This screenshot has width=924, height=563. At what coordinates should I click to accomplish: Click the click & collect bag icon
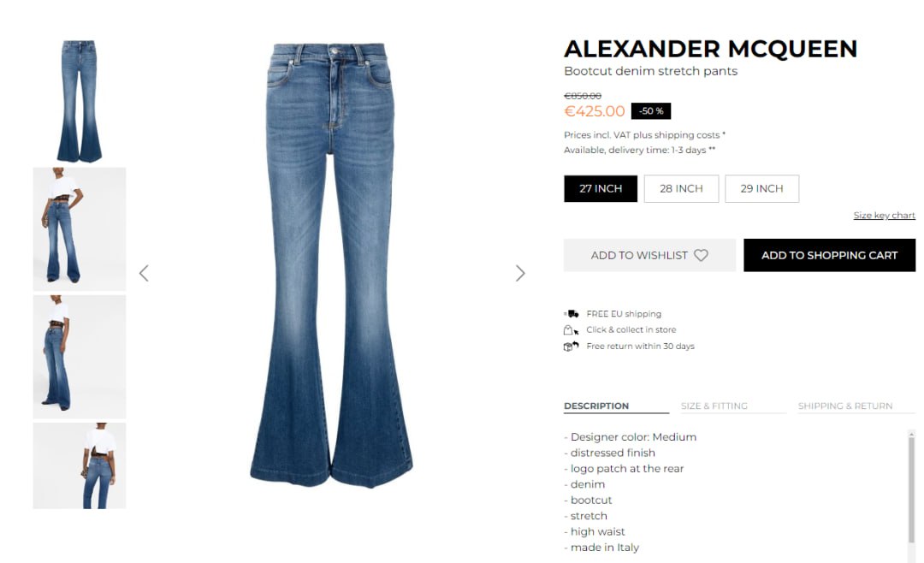[571, 329]
